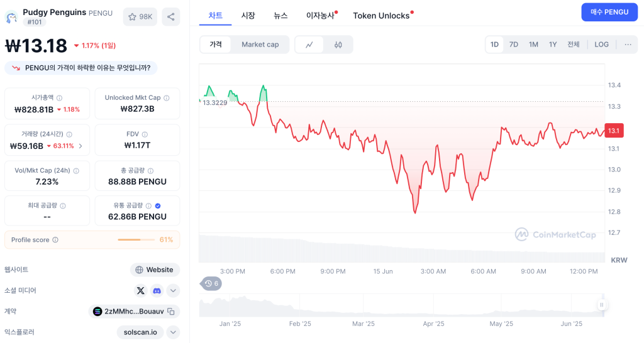Show info tooltip for 시가총액

(x=60, y=97)
